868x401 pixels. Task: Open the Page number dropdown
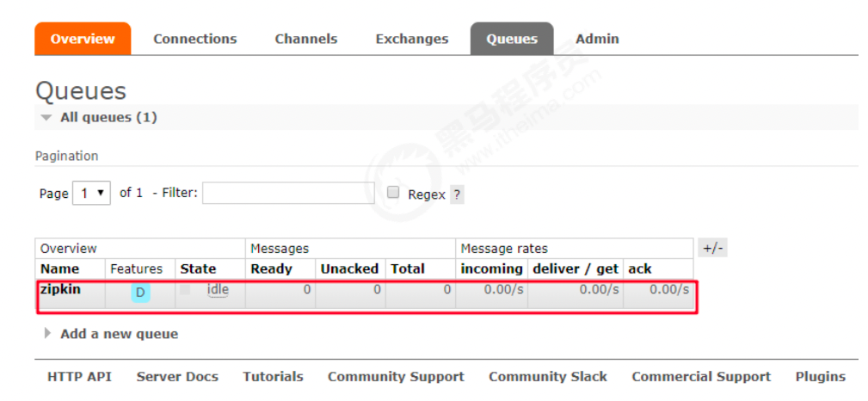tap(92, 193)
